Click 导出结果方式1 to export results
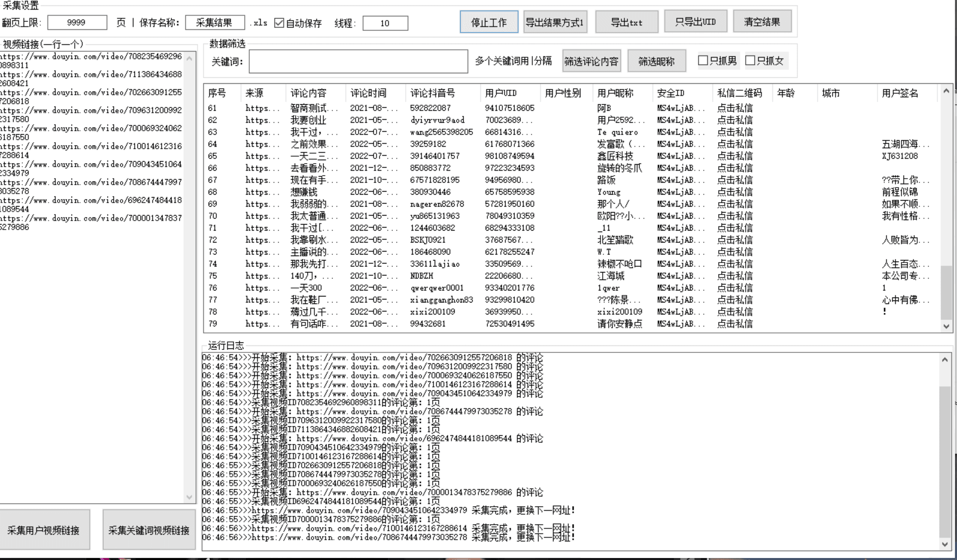Image resolution: width=957 pixels, height=560 pixels. coord(555,21)
